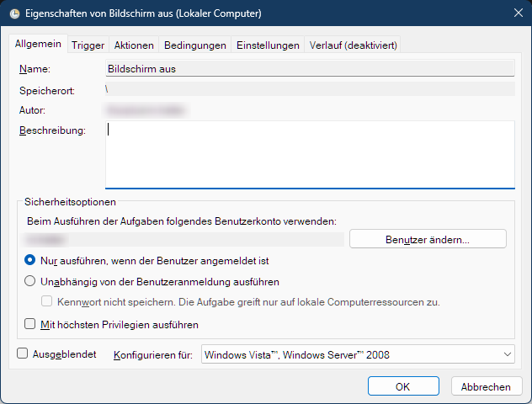Enable 'Mit höchsten Privilegien ausführen'

tap(30, 323)
